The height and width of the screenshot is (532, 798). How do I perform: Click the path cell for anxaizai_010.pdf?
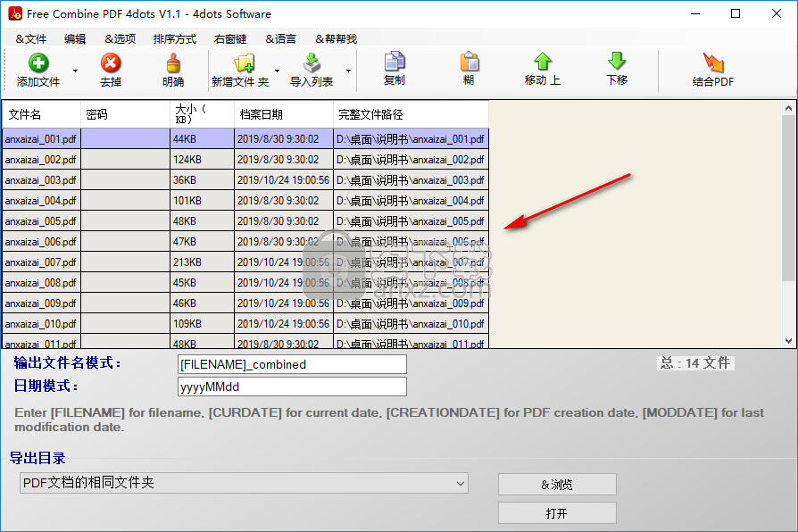click(411, 324)
